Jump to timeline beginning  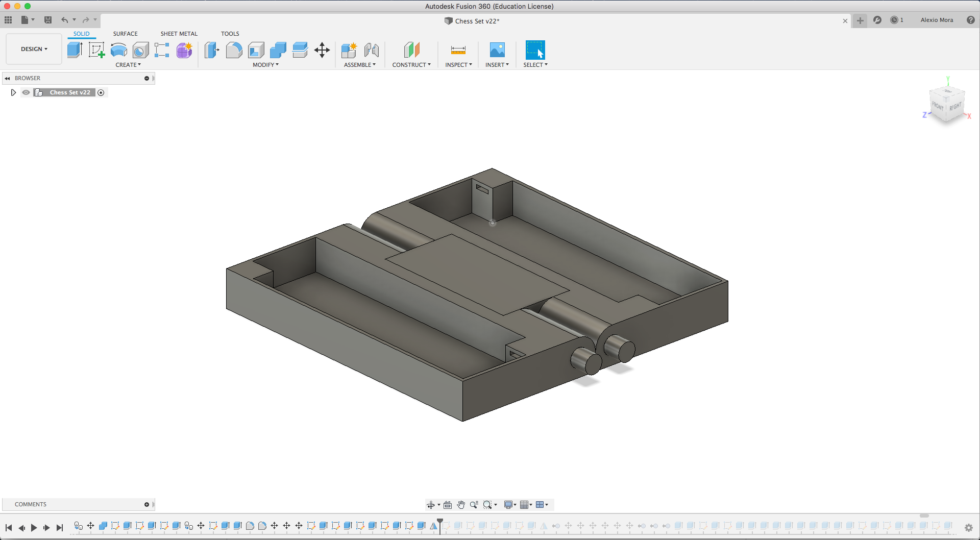(9, 528)
